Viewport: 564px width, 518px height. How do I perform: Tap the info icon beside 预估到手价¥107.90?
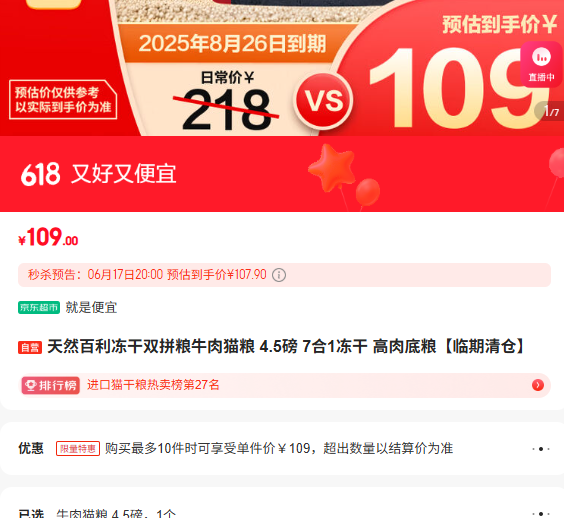pyautogui.click(x=279, y=275)
